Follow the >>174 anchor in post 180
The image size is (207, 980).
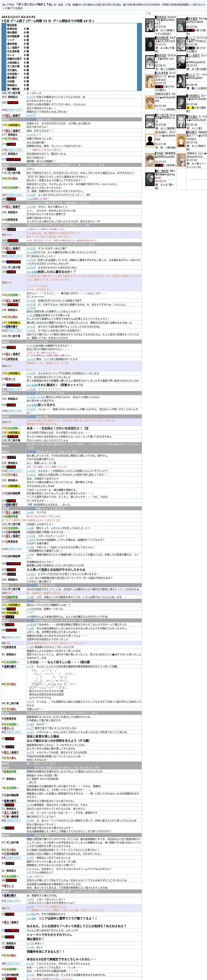[x=31, y=115]
